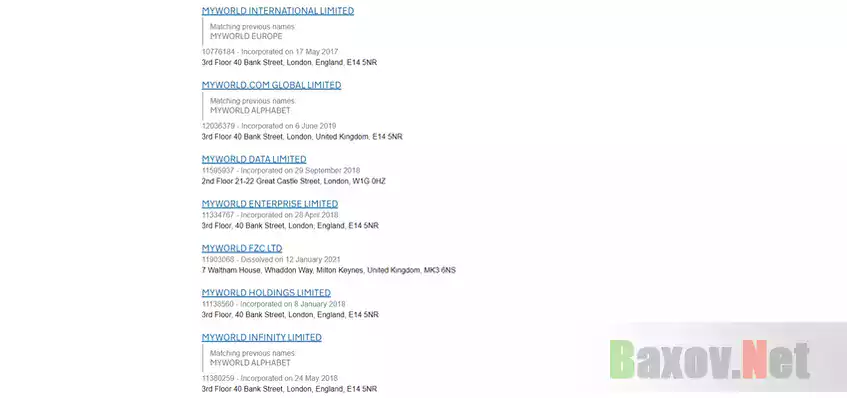Click the Baxov.Net watermark logo
Viewport: 847px width, 398px height.
[x=710, y=359]
